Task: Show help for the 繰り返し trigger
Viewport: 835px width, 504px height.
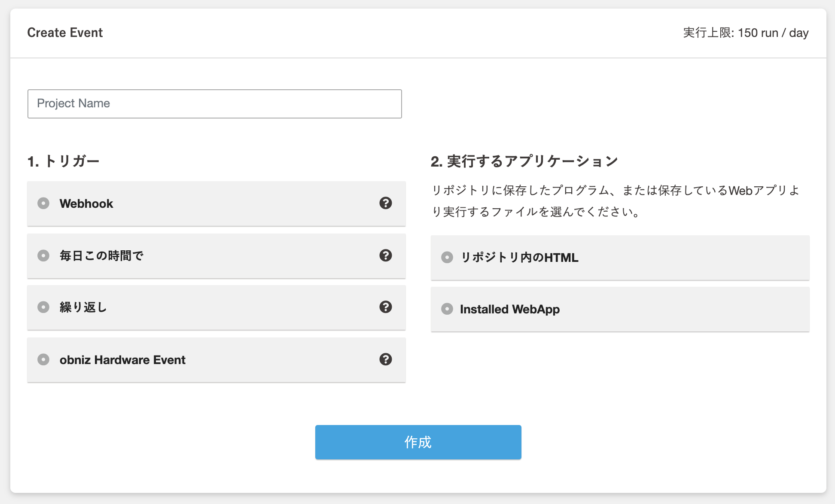Action: pos(385,307)
